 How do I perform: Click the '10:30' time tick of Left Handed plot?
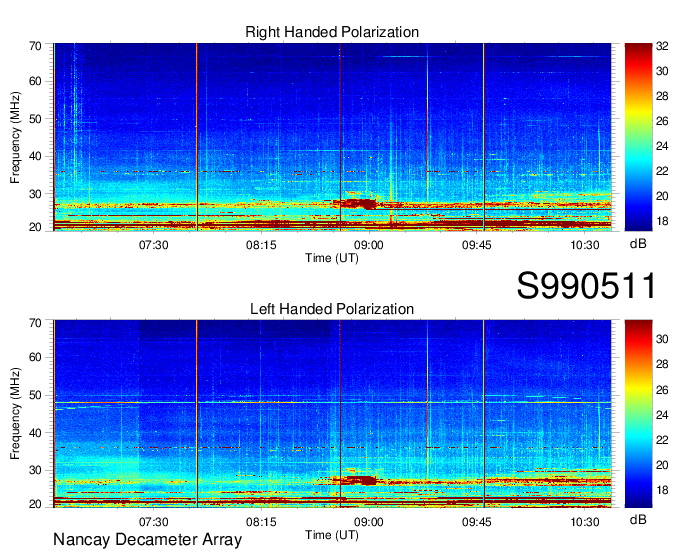point(585,522)
